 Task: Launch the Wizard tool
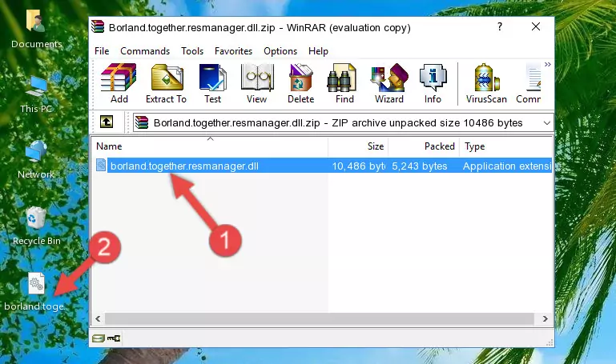389,83
